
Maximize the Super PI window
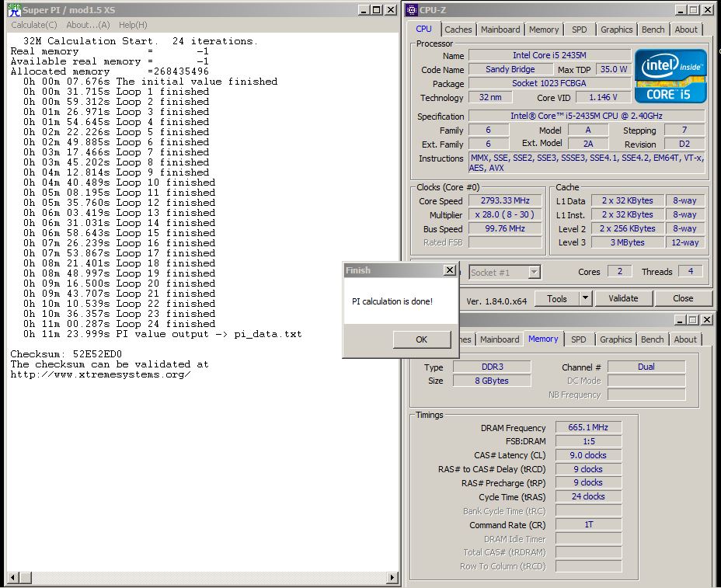377,9
